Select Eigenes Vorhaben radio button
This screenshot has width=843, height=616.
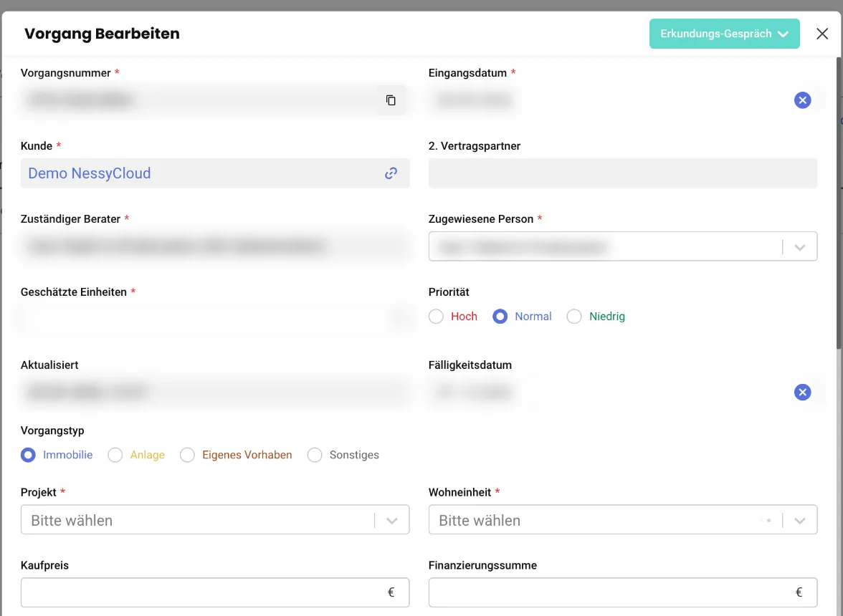pyautogui.click(x=187, y=455)
